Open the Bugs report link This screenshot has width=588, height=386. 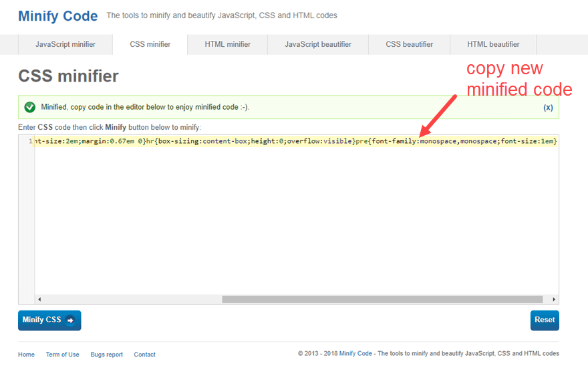[106, 355]
